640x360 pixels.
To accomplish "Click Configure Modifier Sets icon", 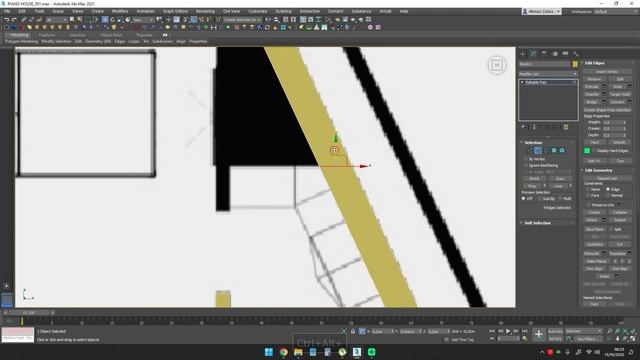I will 566,127.
